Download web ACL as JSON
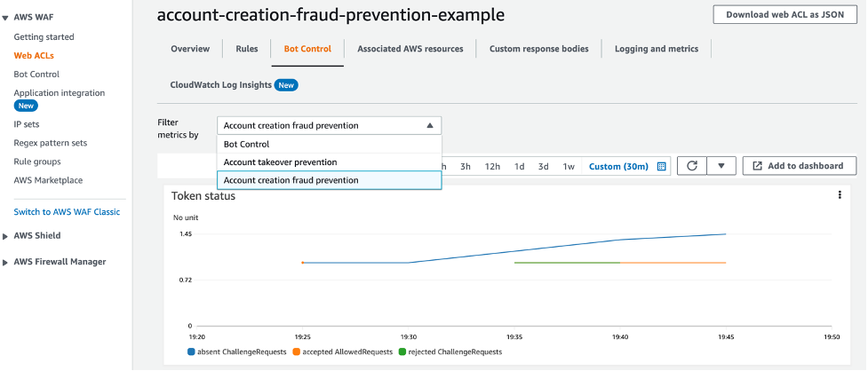 [x=785, y=15]
